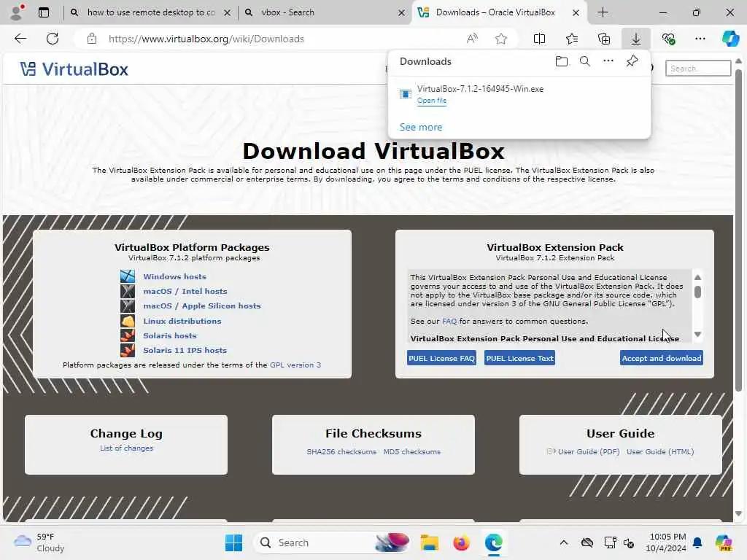Viewport: 747px width, 560px height.
Task: Open the clock showing 10:05 PM
Action: [666, 542]
